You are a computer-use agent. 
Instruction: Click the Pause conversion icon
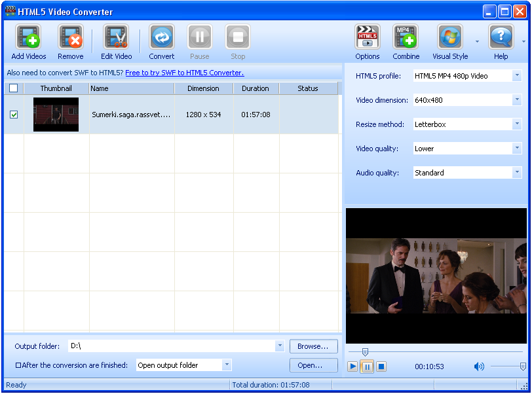[x=199, y=37]
